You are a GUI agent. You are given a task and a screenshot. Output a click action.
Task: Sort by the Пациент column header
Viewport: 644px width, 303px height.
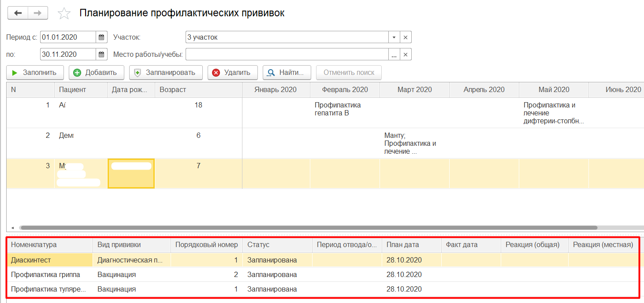73,90
